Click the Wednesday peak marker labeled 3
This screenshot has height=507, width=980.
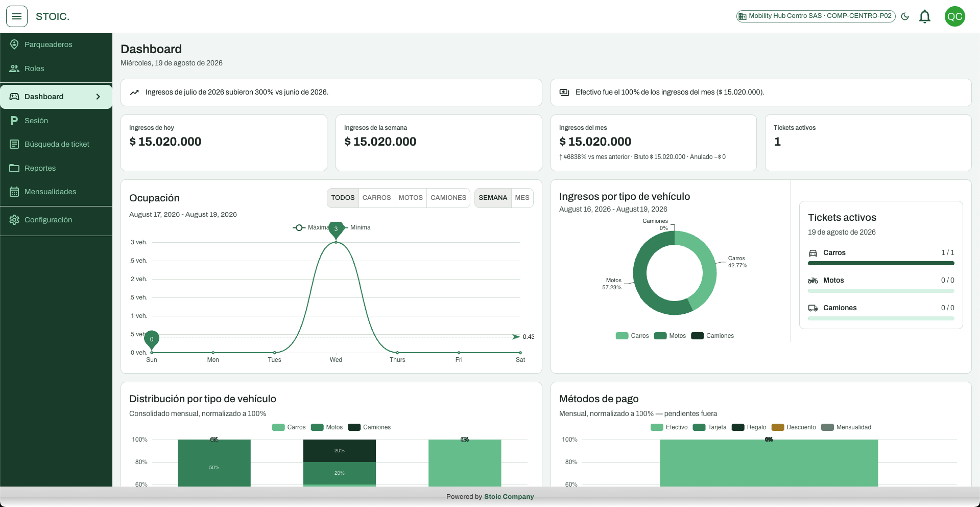point(336,229)
